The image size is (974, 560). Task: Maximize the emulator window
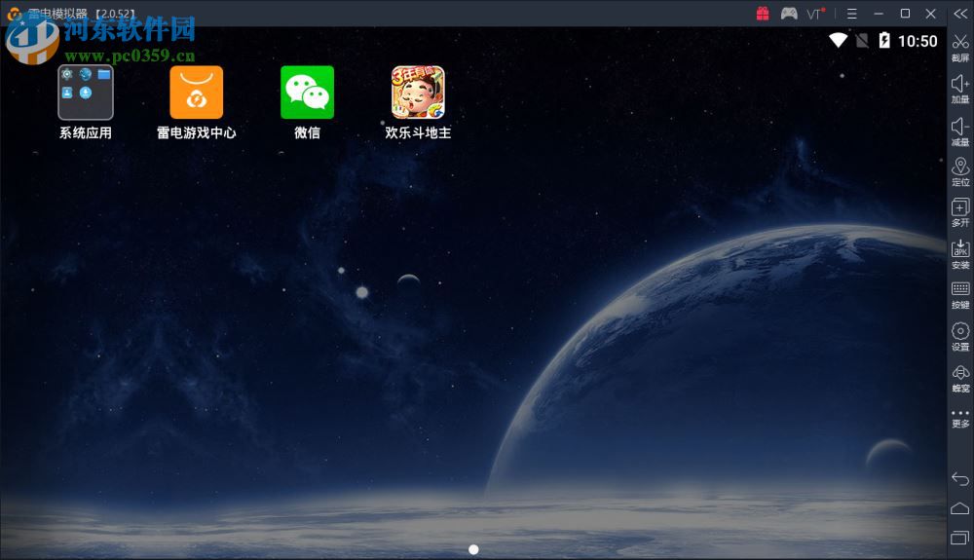pos(905,14)
